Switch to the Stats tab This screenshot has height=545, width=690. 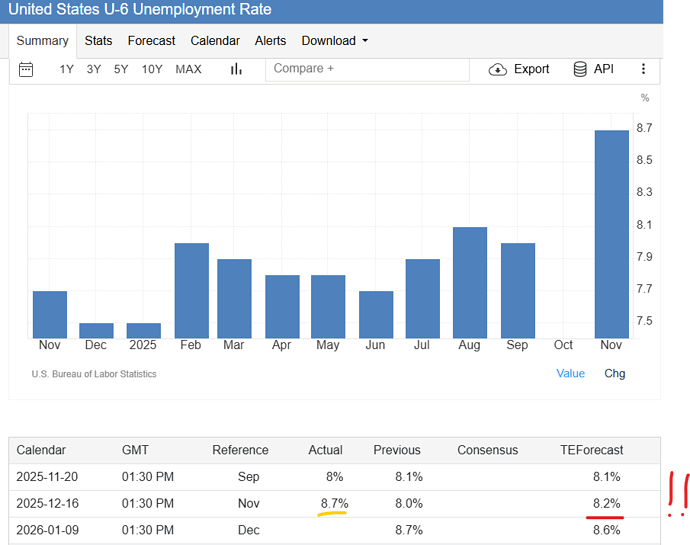pyautogui.click(x=98, y=41)
